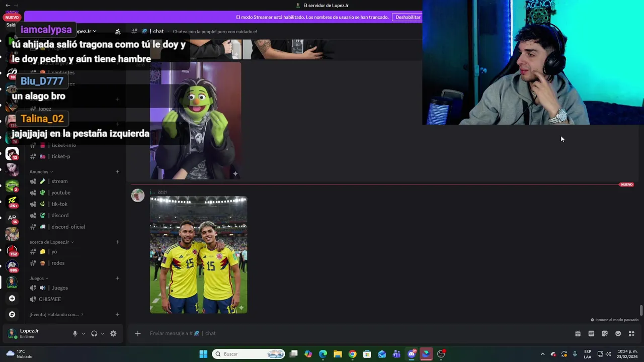Screen dimensions: 644x362
Task: Select the LopezJr server icon
Action: (12, 282)
